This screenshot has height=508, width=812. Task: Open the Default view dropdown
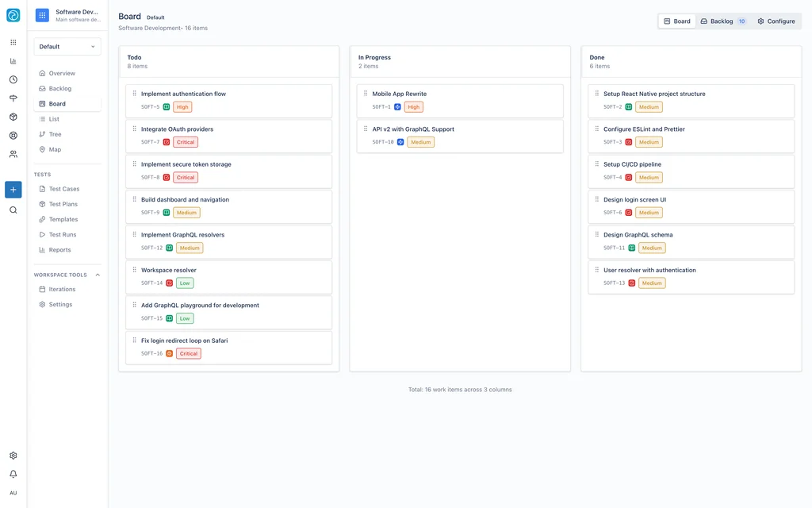67,47
